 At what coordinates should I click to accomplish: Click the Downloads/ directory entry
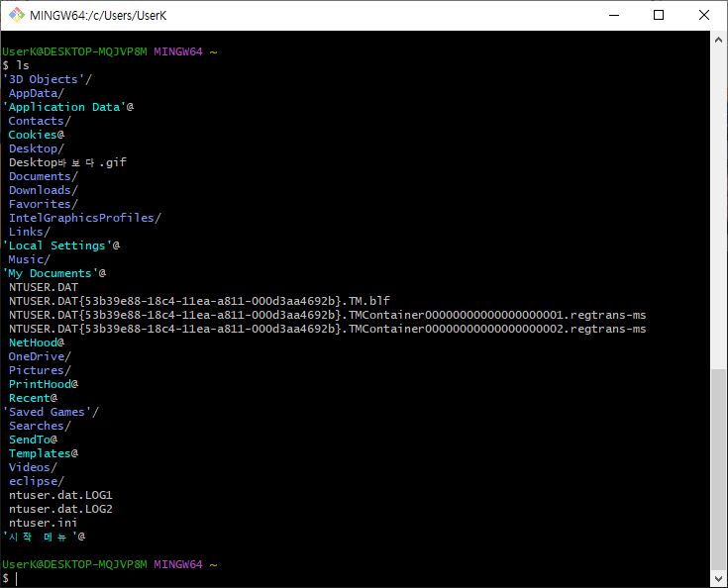[44, 190]
